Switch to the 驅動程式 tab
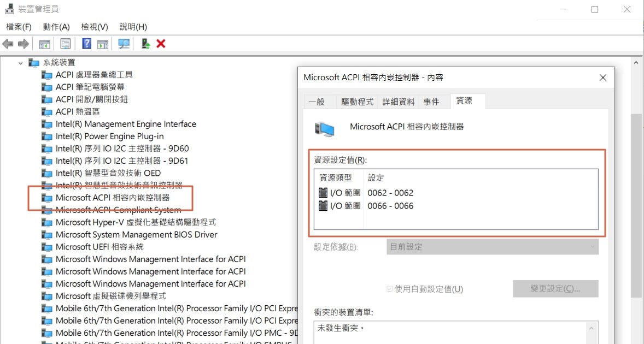Image resolution: width=644 pixels, height=344 pixels. (357, 101)
